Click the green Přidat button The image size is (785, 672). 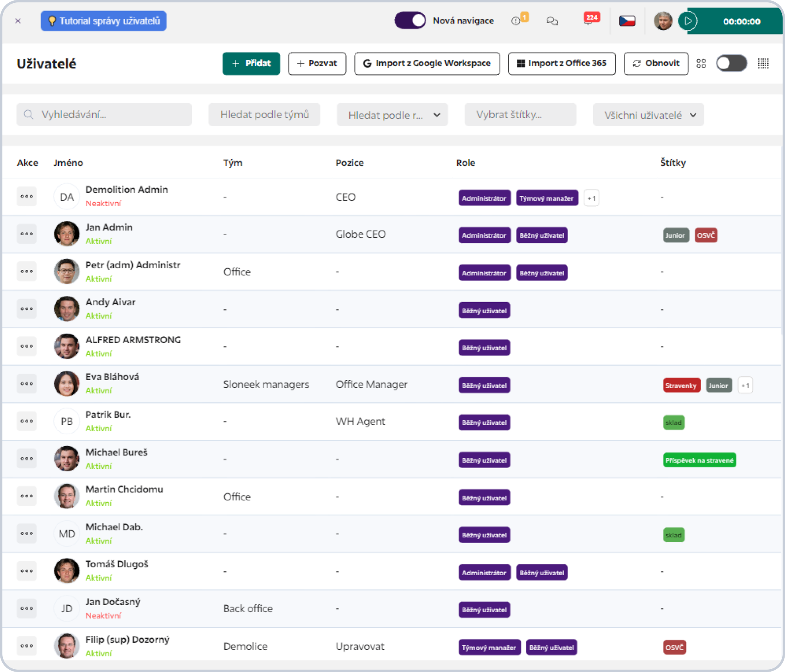click(x=251, y=63)
